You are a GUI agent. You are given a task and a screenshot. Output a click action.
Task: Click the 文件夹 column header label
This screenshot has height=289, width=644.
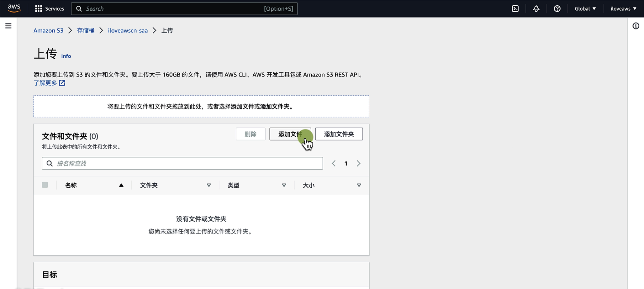pyautogui.click(x=149, y=185)
